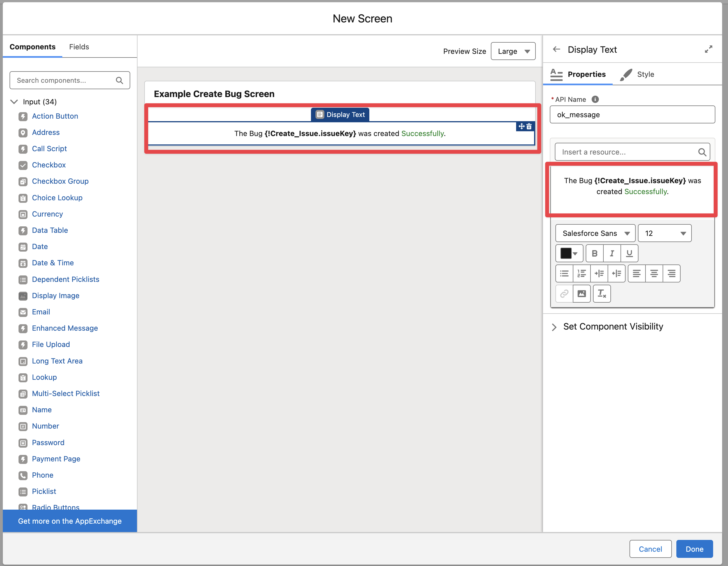Open the black text color picker
The height and width of the screenshot is (566, 728).
pyautogui.click(x=569, y=254)
